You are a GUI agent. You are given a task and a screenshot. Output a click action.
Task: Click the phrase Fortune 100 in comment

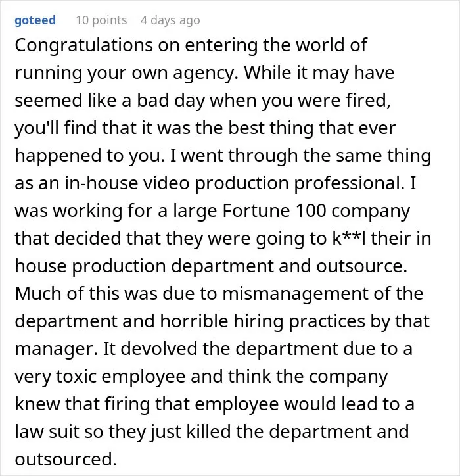point(274,210)
